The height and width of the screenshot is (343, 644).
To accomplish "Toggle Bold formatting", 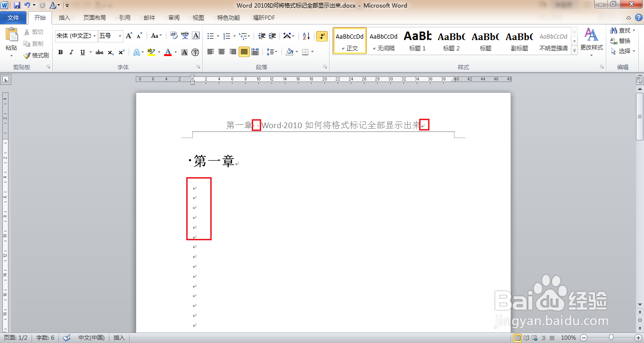I will click(60, 52).
